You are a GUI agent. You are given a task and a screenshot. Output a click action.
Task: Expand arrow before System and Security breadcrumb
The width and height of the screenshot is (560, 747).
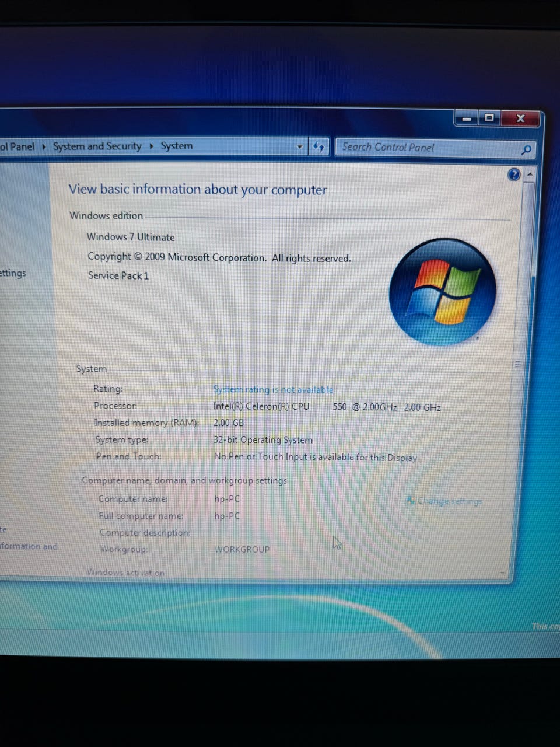click(x=44, y=146)
